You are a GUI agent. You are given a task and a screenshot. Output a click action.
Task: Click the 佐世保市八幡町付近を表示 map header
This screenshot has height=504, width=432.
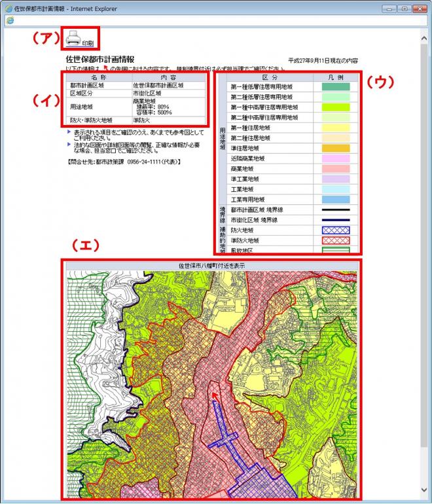pos(209,266)
